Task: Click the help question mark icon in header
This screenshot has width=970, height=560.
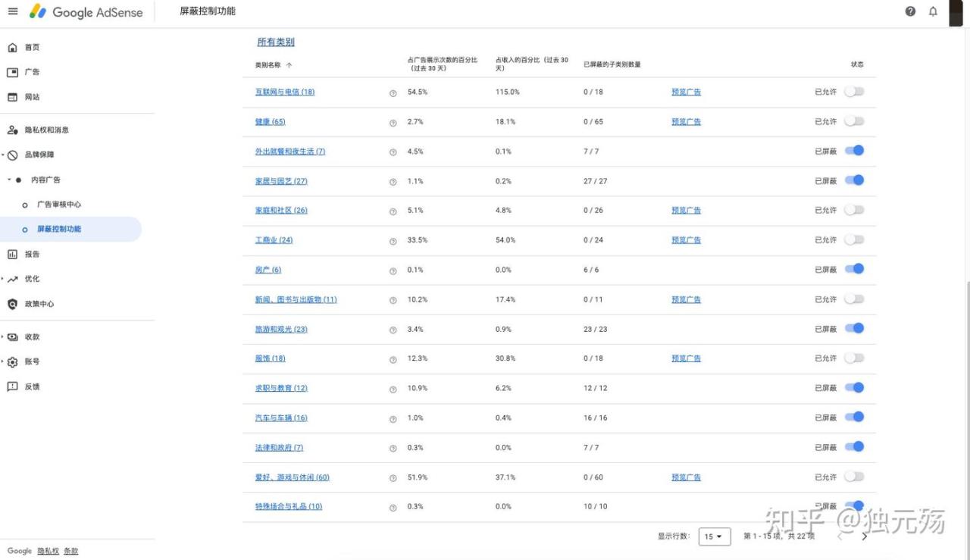Action: click(x=910, y=11)
